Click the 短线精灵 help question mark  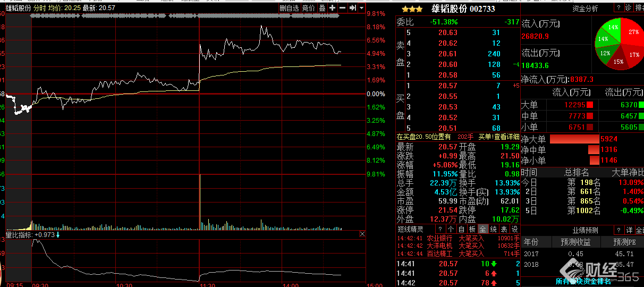[439, 229]
